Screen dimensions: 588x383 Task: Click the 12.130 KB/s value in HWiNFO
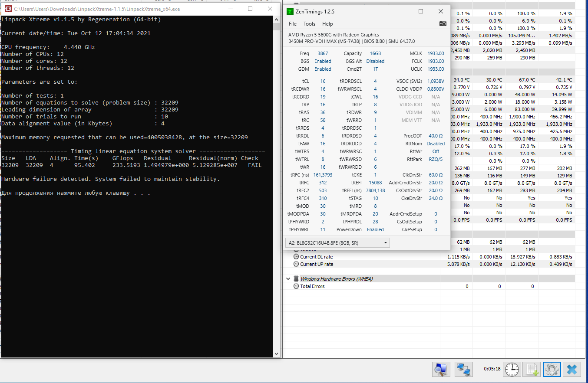[x=523, y=264]
